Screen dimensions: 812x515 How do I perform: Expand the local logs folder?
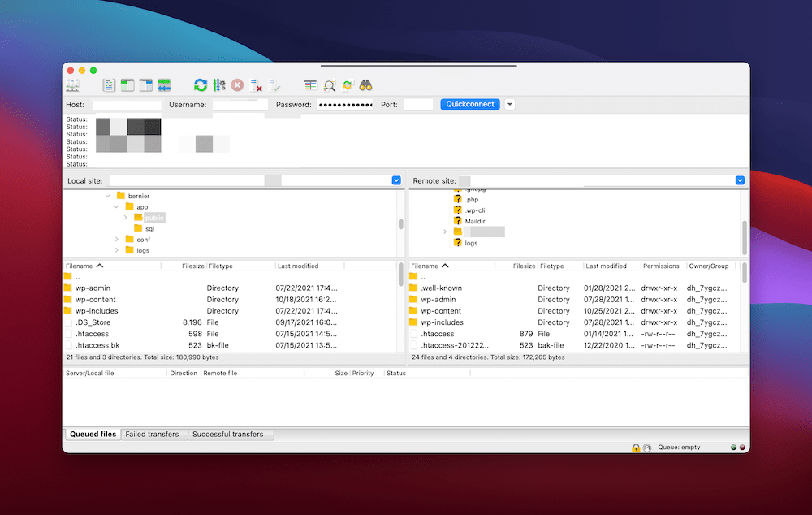116,250
